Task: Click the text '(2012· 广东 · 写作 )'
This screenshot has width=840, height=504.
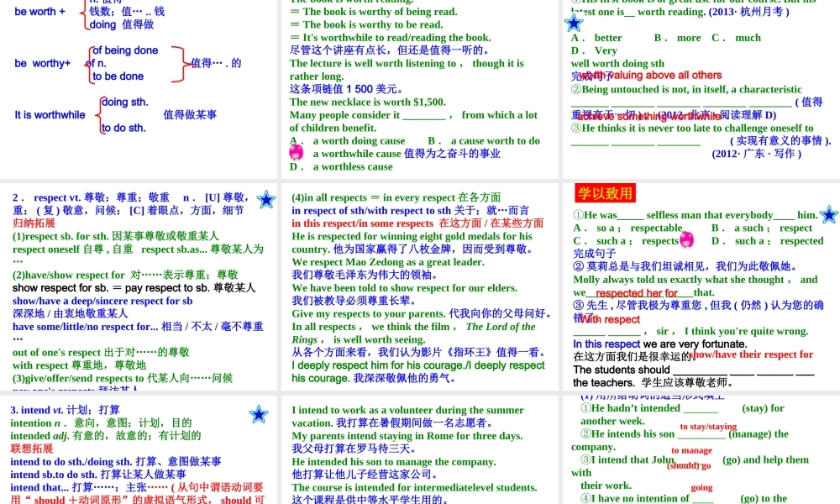Action: [x=757, y=154]
